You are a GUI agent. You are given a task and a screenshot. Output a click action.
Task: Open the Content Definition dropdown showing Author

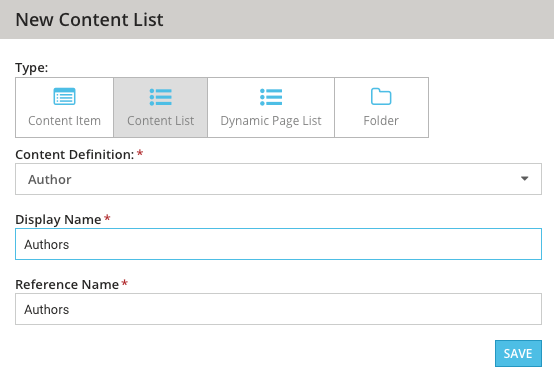point(278,179)
